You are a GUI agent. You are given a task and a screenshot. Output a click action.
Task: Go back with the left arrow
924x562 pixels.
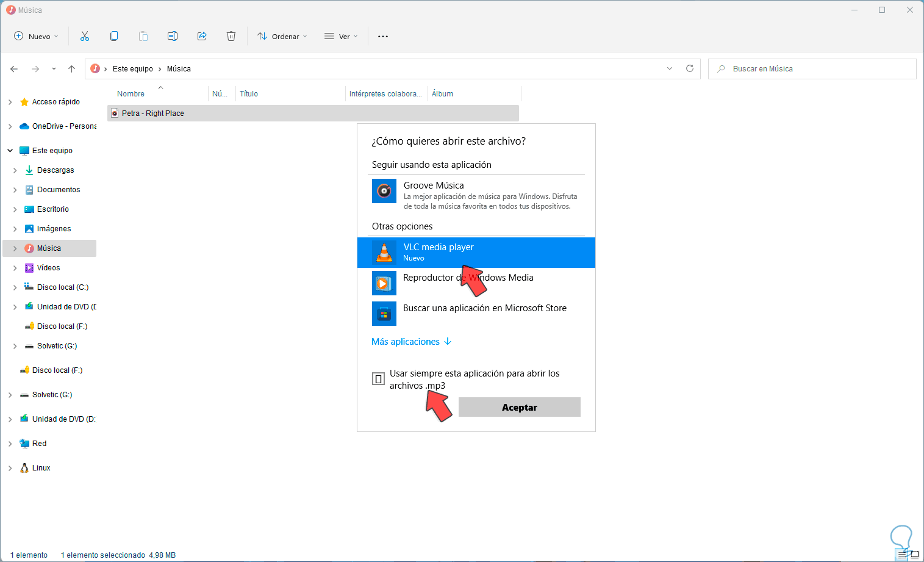[14, 69]
